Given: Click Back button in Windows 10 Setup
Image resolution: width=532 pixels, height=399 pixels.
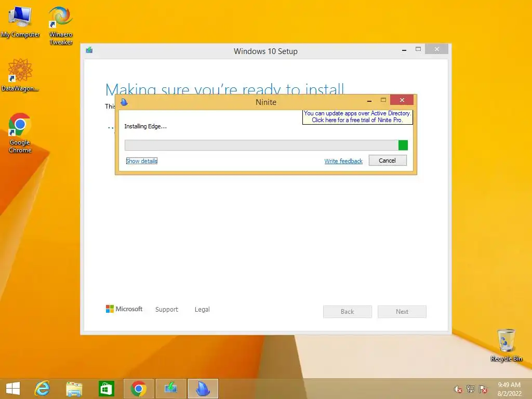Looking at the screenshot, I should [348, 312].
